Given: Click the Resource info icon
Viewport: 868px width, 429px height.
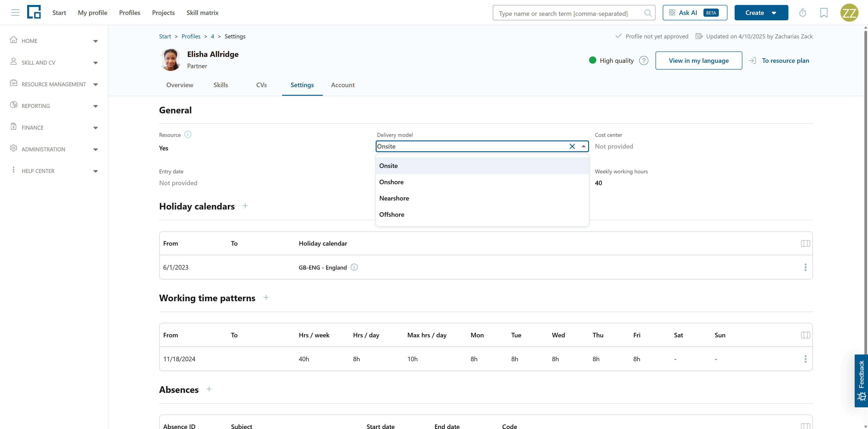Looking at the screenshot, I should click(188, 135).
